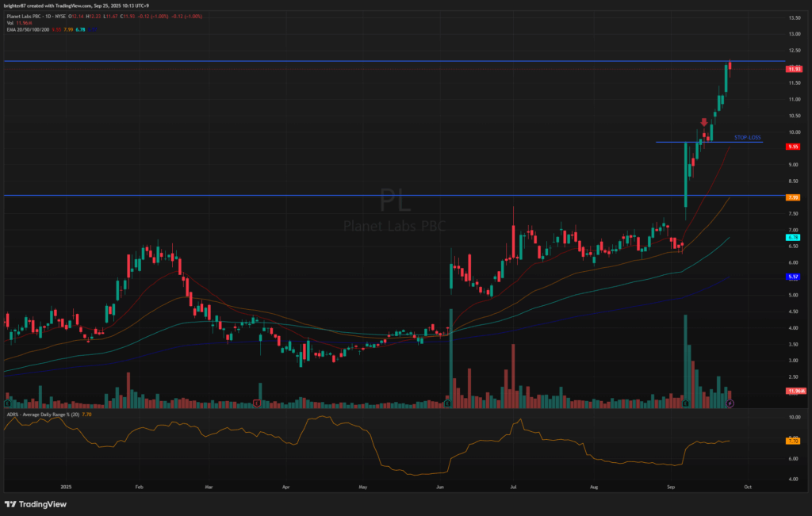Screen dimensions: 812x516
Task: Select the ADR% Average Daily Range indicator title
Action: pos(43,415)
